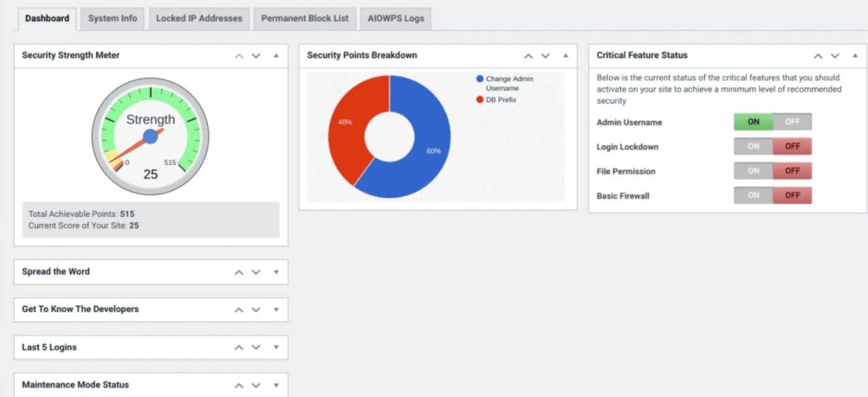The width and height of the screenshot is (868, 397).
Task: Move Security Points Breakdown panel down
Action: pos(546,56)
